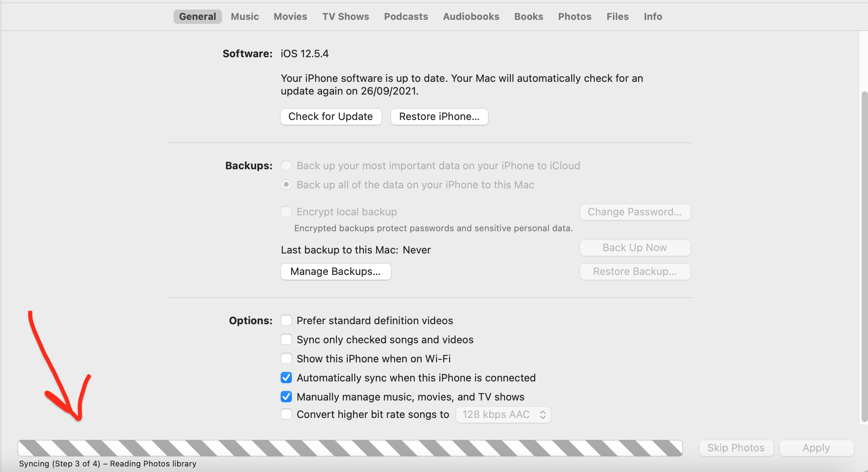
Task: Enable Prefer standard definition videos
Action: pos(286,320)
